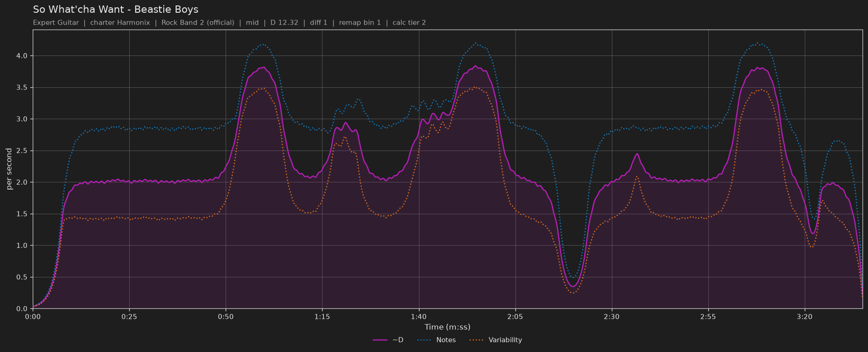Click the "per second" y-axis label
The image size is (868, 352).
click(x=9, y=169)
